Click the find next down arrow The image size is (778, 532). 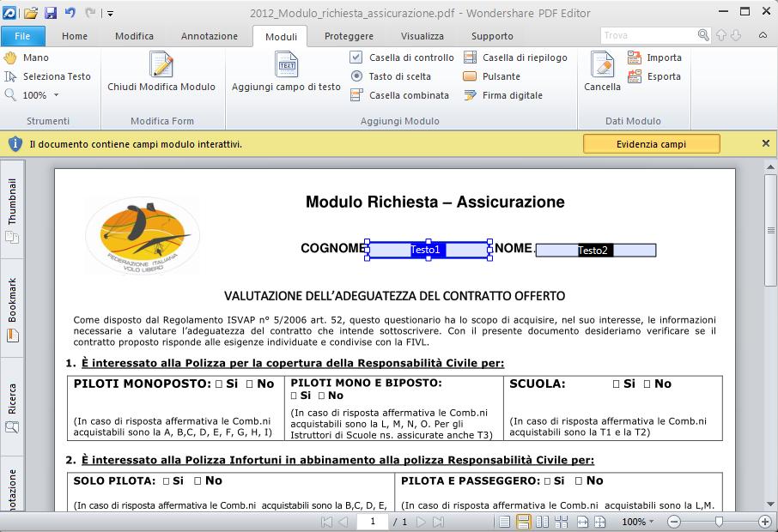pyautogui.click(x=736, y=35)
